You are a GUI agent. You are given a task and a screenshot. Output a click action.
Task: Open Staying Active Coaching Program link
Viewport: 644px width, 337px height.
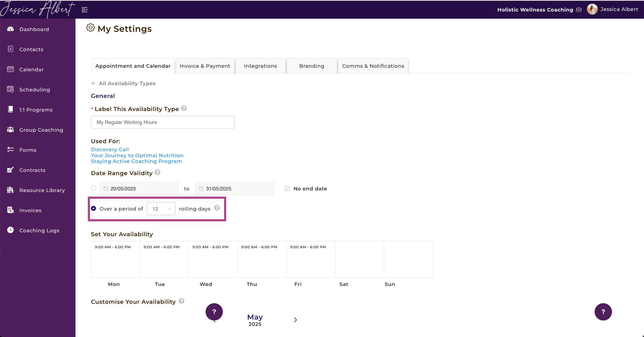pyautogui.click(x=136, y=161)
